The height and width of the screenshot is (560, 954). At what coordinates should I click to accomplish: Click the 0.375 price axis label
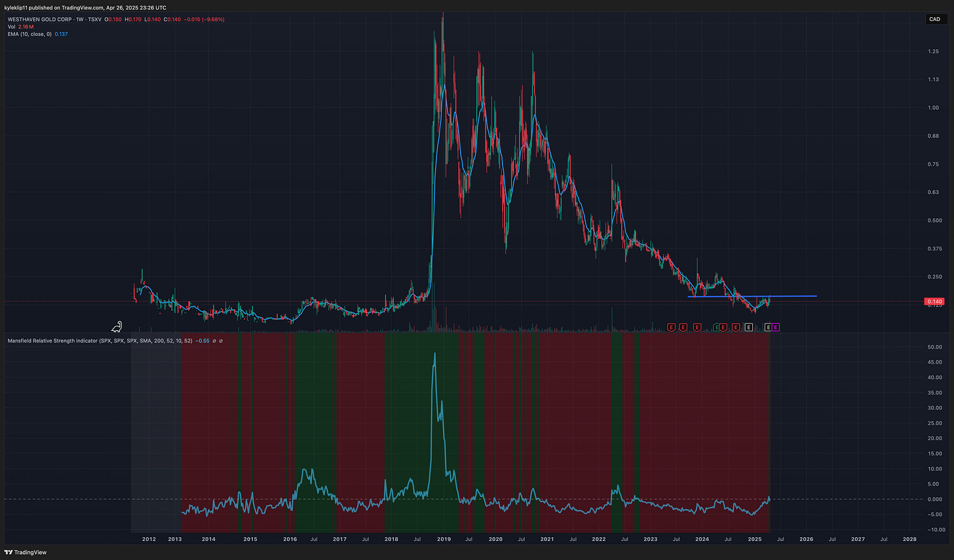(x=934, y=248)
